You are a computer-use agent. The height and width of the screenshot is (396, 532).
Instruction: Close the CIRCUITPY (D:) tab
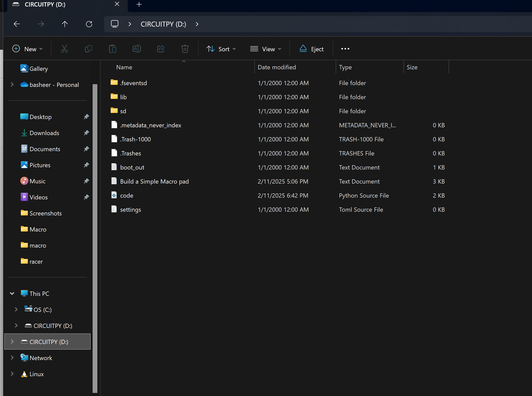[x=117, y=4]
